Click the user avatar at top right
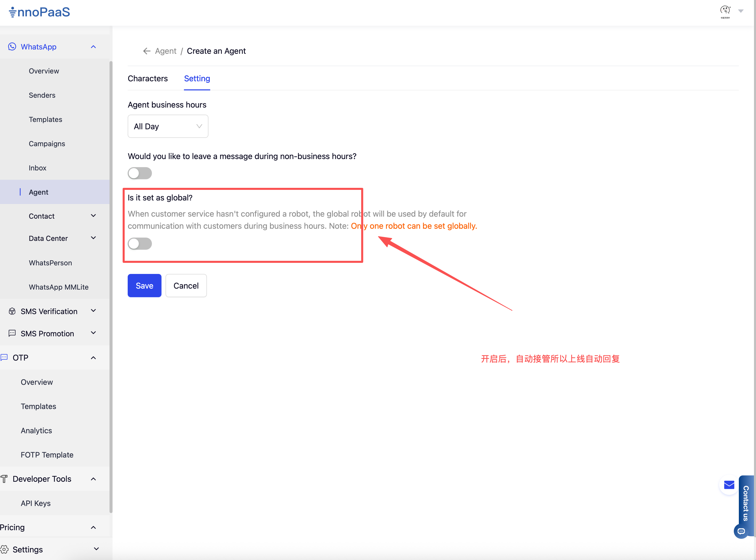Screen dimensions: 756x560 (725, 11)
